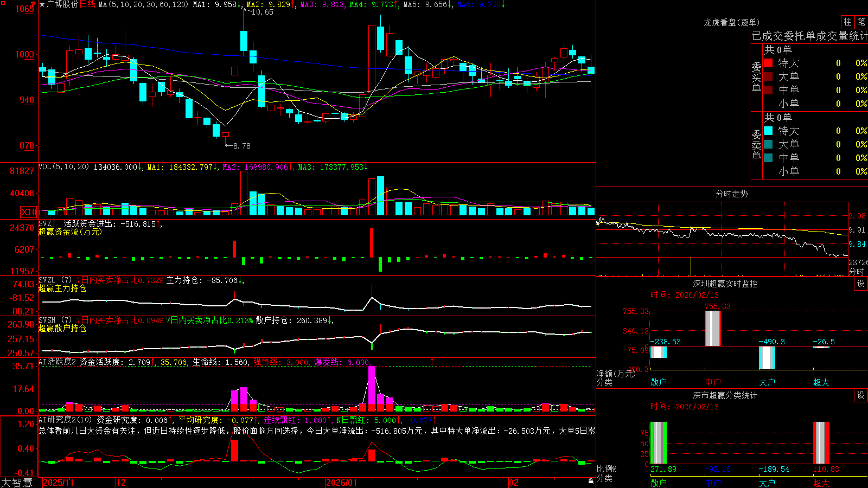Click the 广博股份 stock name
Screen dimensions: 868x488
[62, 4]
